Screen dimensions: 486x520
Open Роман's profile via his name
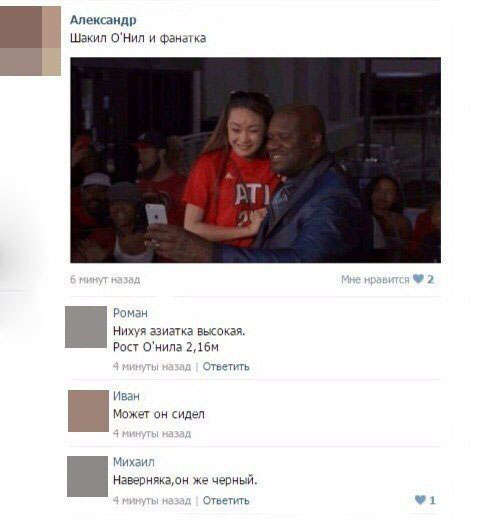(130, 313)
